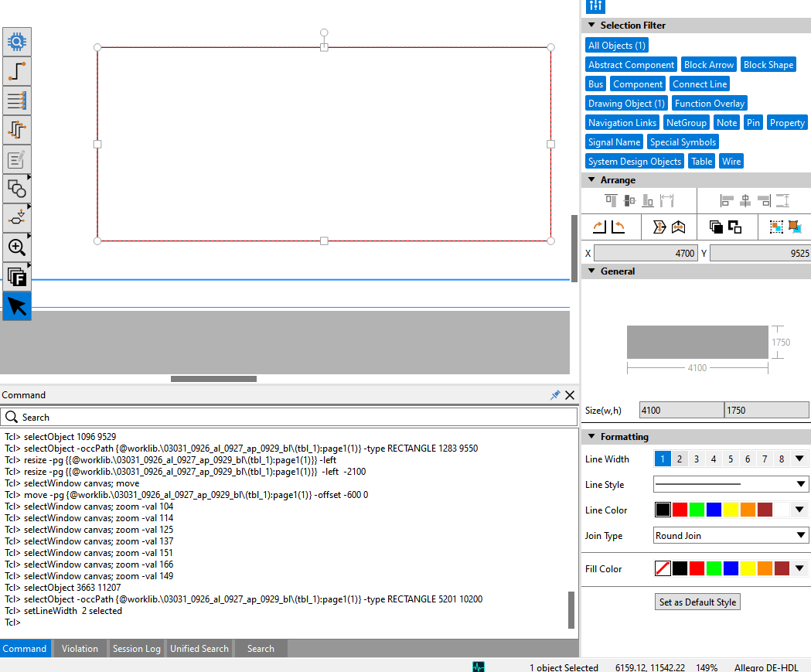Open the zoom magnifier tool
811x672 pixels.
[x=16, y=247]
